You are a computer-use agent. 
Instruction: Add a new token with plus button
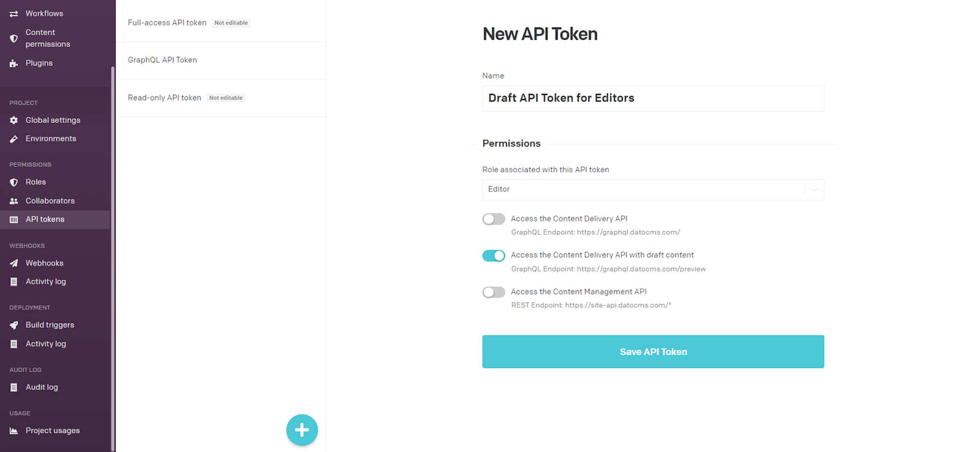[x=302, y=430]
